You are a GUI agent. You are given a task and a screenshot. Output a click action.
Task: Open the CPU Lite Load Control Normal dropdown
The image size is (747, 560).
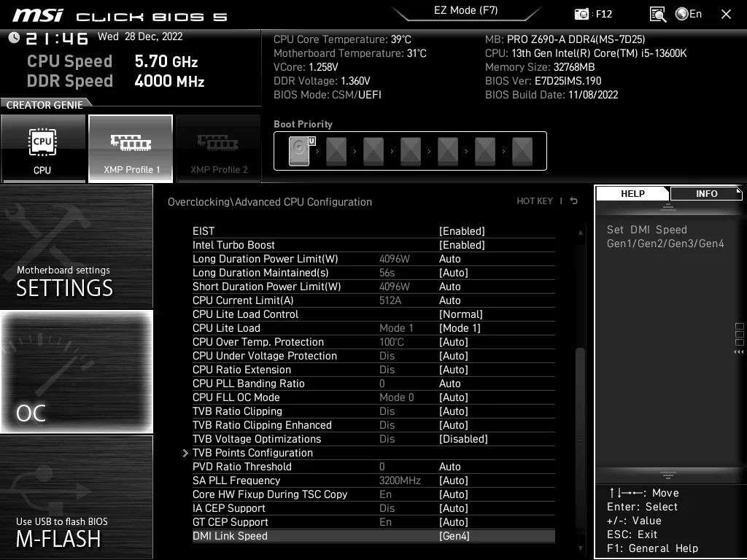pyautogui.click(x=461, y=314)
